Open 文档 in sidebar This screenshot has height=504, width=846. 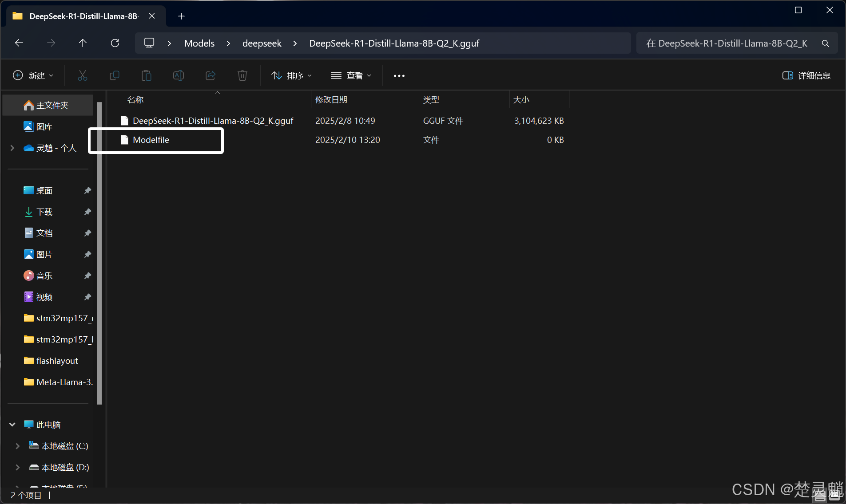[44, 233]
